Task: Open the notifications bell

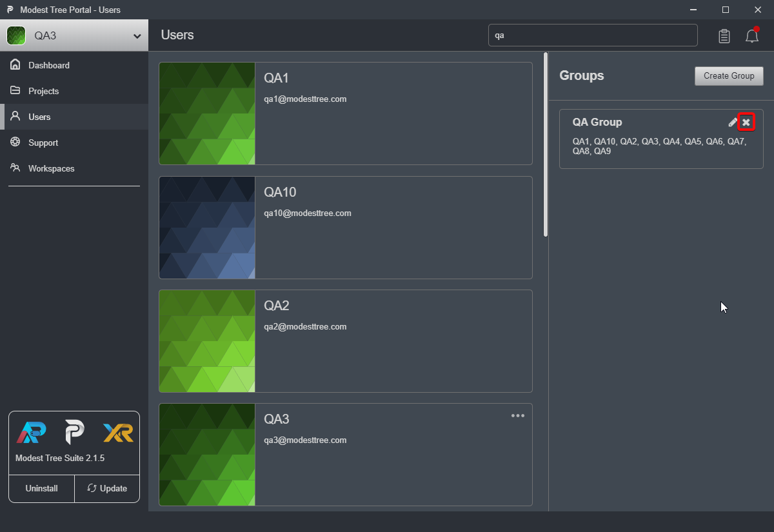Action: (752, 35)
